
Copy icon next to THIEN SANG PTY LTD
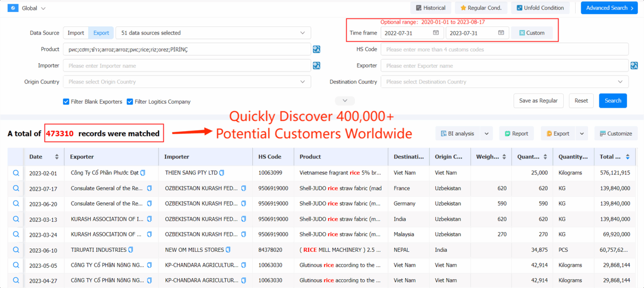click(x=222, y=172)
